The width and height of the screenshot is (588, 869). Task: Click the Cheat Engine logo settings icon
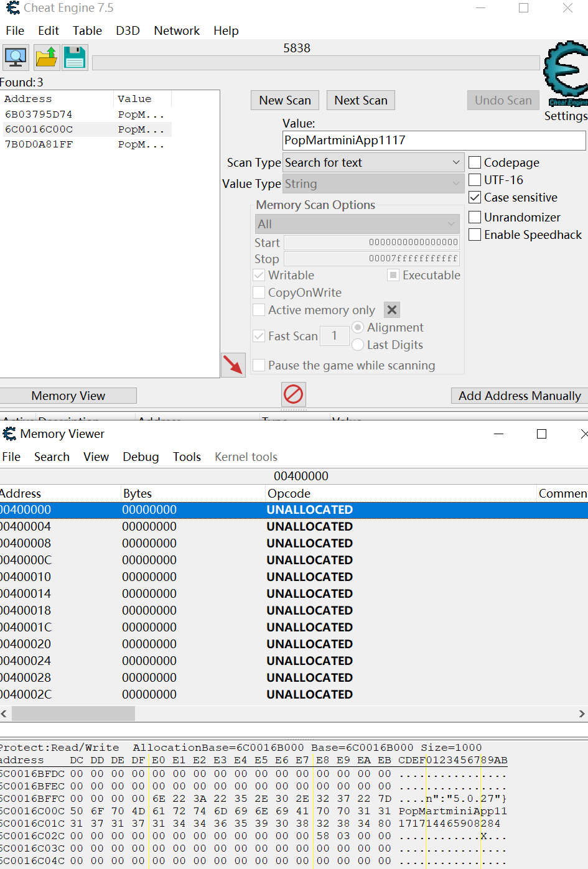[x=565, y=75]
